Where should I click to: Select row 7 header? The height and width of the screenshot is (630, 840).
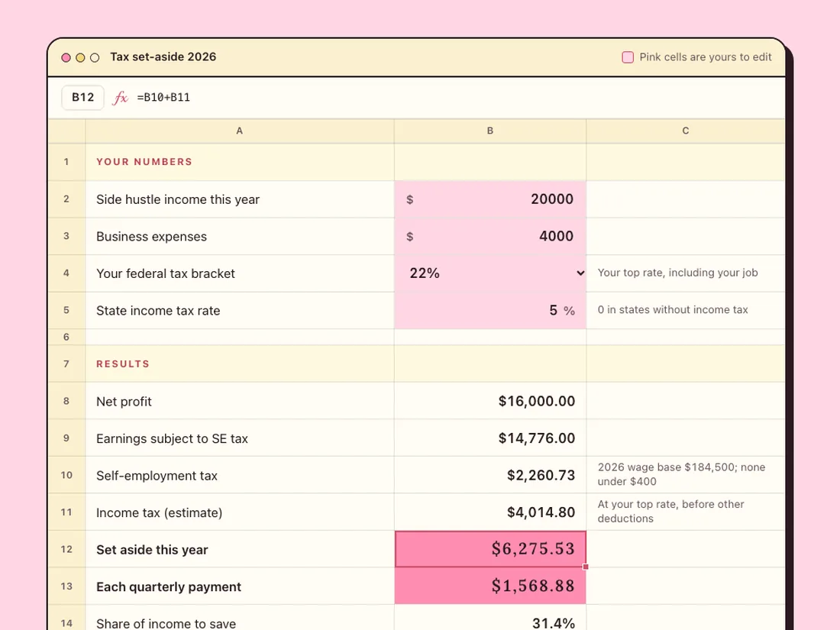tap(66, 363)
